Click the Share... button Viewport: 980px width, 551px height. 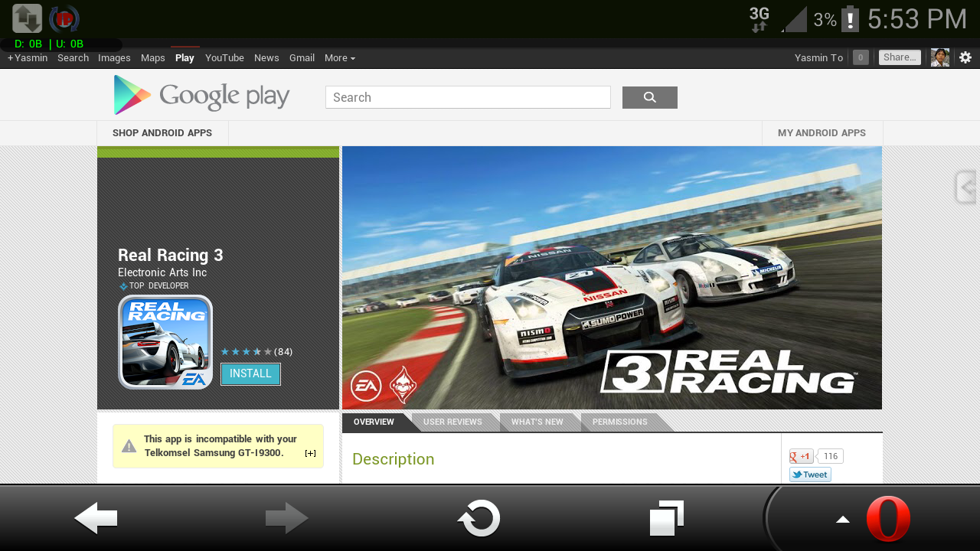coord(900,57)
